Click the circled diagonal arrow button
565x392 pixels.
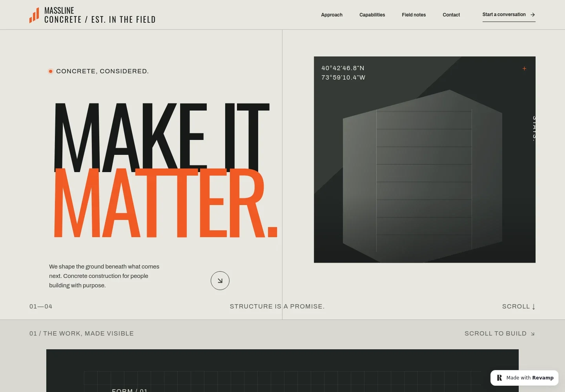(220, 281)
